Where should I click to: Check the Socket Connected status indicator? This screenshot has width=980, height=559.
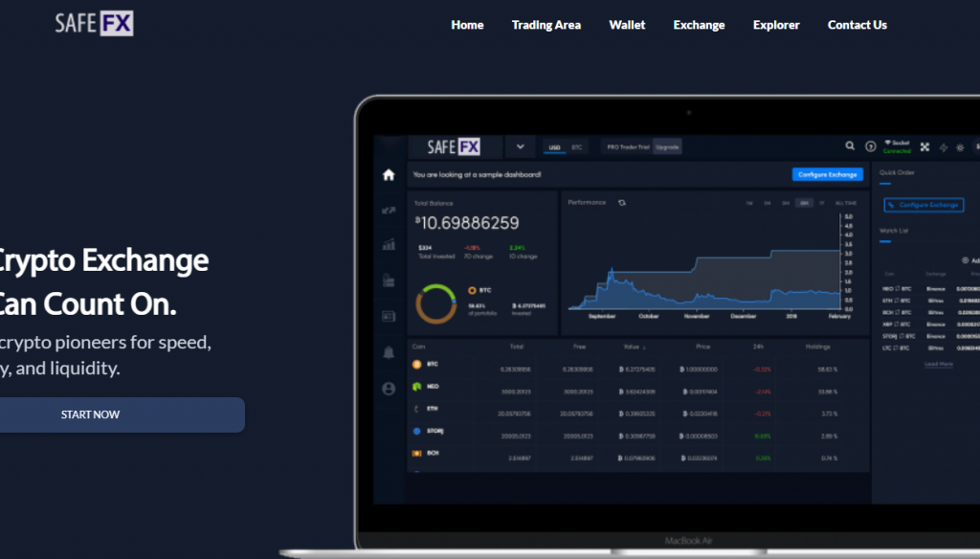point(897,145)
